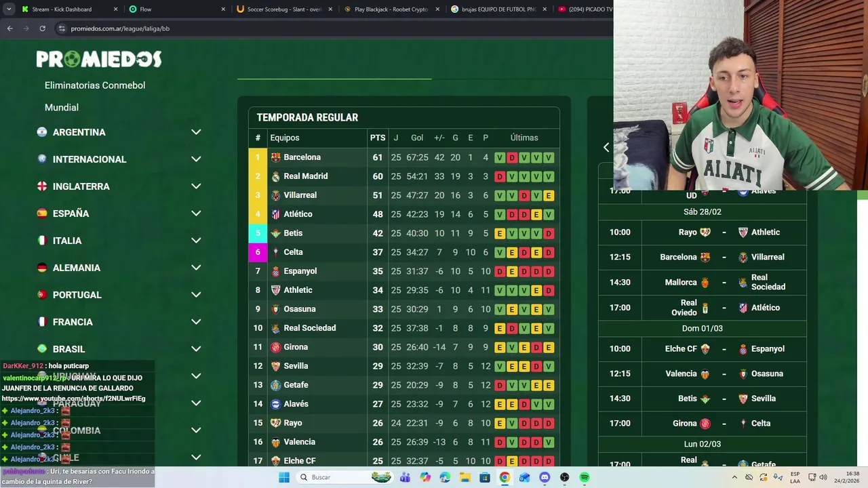Image resolution: width=868 pixels, height=488 pixels.
Task: Click the Real Madrid crest in the table
Action: point(275,176)
